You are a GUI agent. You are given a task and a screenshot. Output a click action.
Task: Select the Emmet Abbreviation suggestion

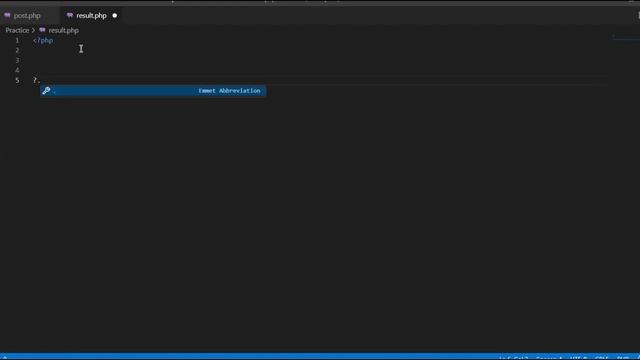pos(153,91)
